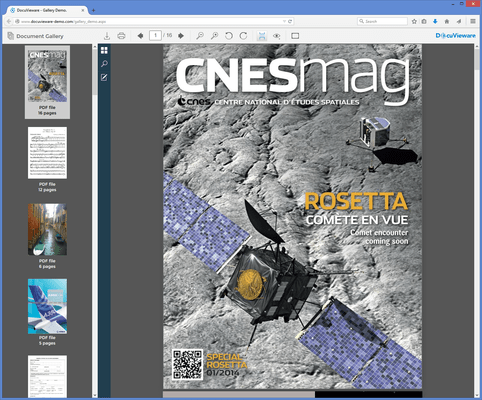Click the '/ 16' total page count

point(168,35)
